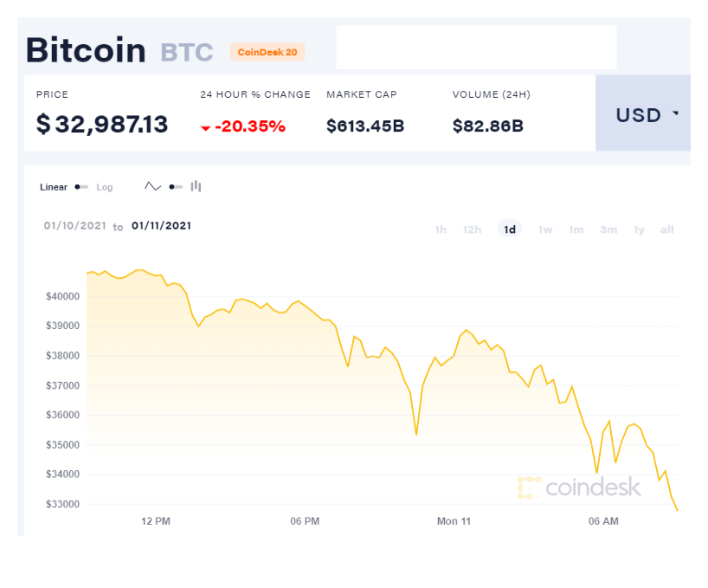
Task: Open the USD currency dropdown
Action: 642,113
